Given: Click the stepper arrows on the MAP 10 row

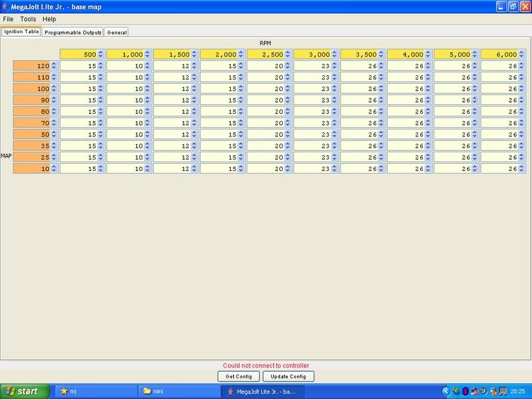Looking at the screenshot, I should (x=54, y=169).
